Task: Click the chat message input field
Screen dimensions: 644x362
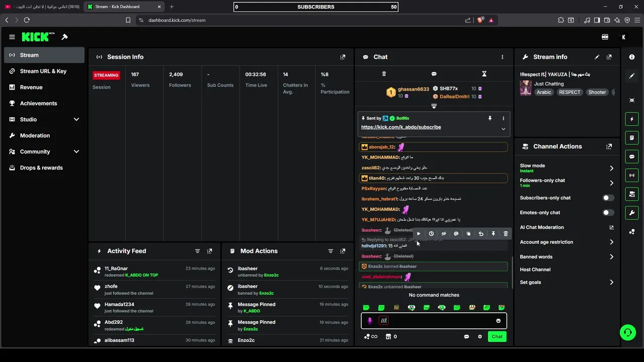Action: point(434,321)
